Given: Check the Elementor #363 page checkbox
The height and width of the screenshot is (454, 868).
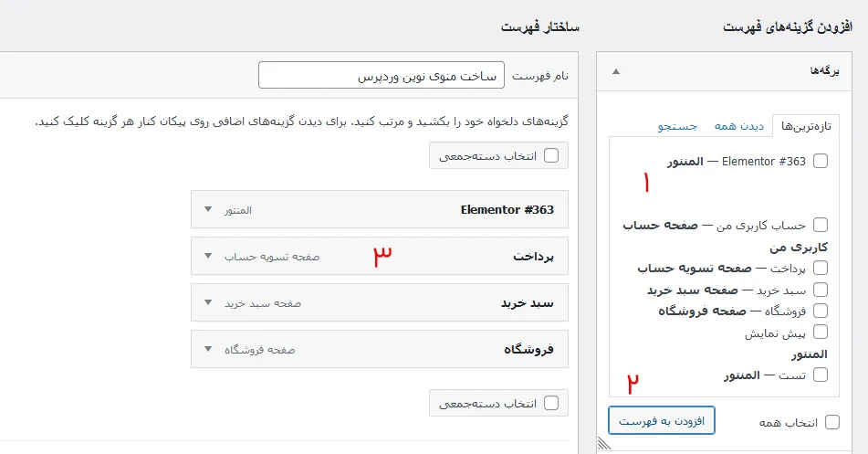Looking at the screenshot, I should point(821,162).
